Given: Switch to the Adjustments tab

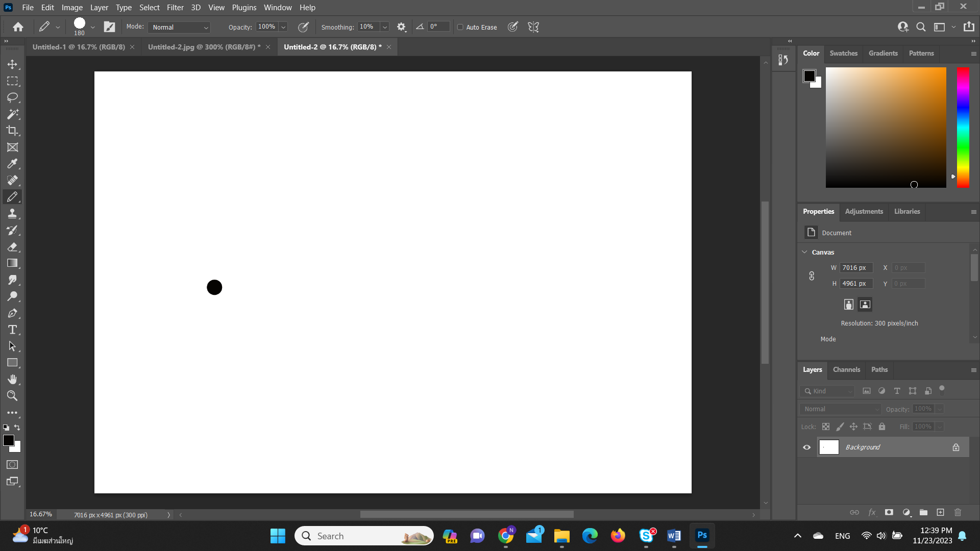Looking at the screenshot, I should [864, 211].
